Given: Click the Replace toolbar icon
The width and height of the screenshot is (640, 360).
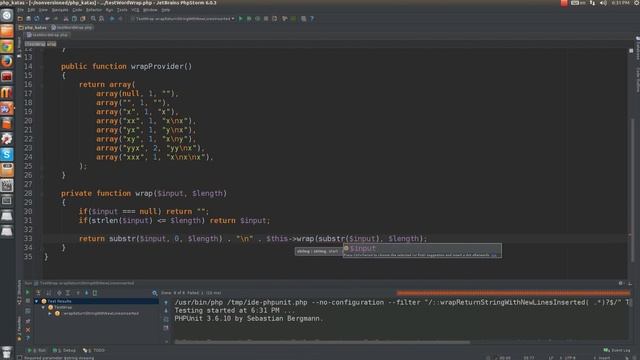Looking at the screenshot, I should [102, 19].
